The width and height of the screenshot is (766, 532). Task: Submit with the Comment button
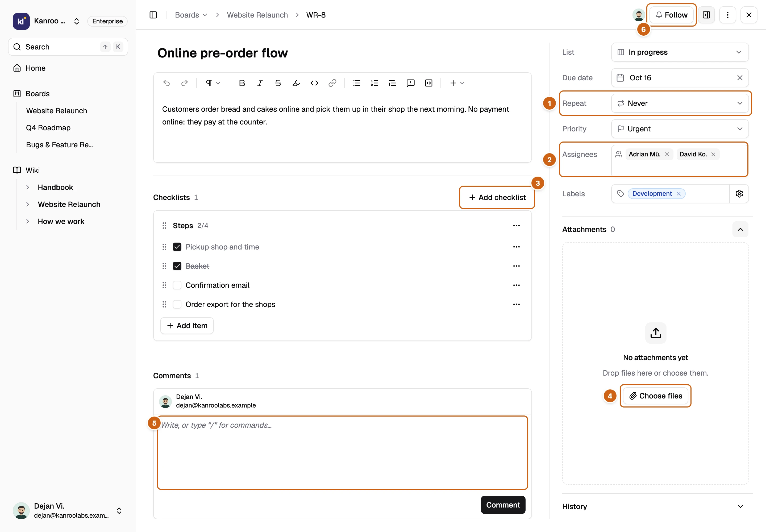503,505
